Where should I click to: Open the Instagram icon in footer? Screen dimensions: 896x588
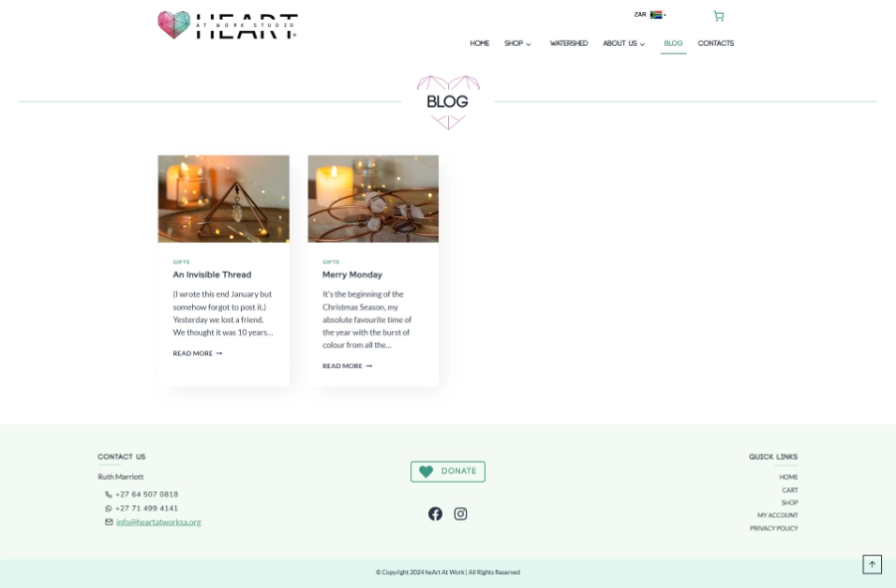(x=461, y=513)
